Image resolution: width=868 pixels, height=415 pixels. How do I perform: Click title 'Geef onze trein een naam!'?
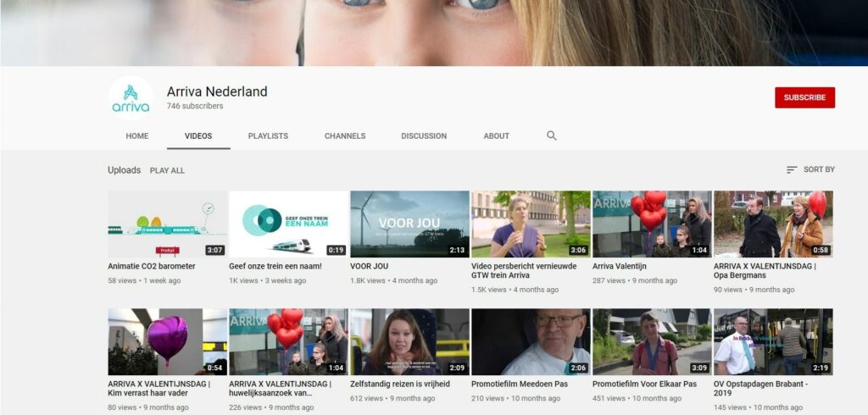pyautogui.click(x=275, y=266)
